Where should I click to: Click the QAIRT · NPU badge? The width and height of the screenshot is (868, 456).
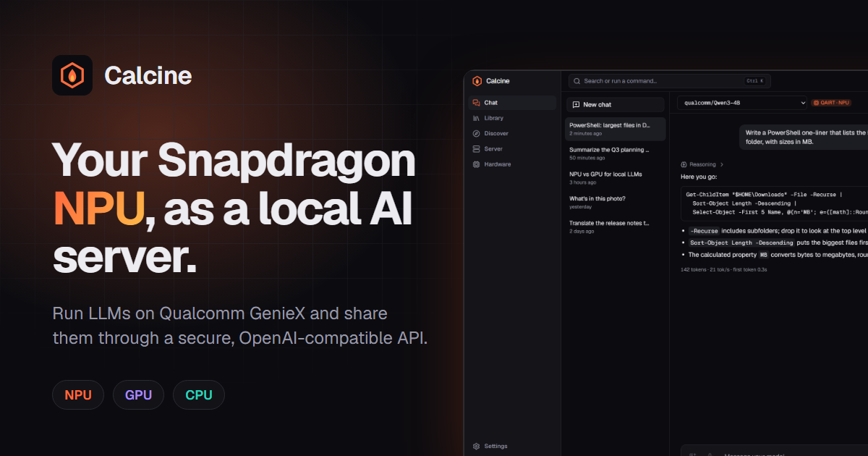click(831, 103)
